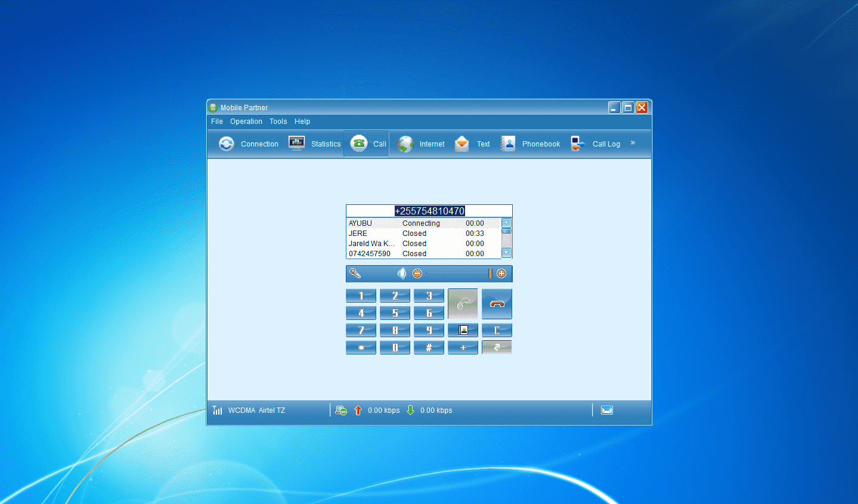858x504 pixels.
Task: Hang up with the red phone button
Action: tap(497, 304)
